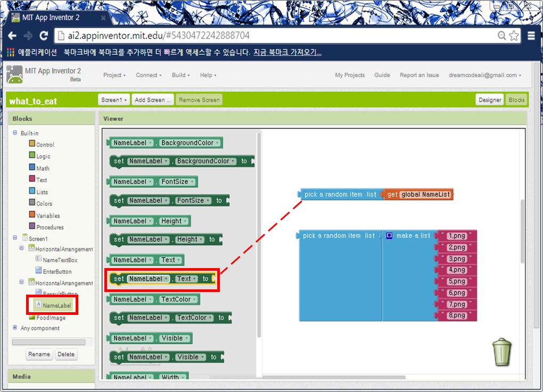Screen dimensions: 543x392
Task: Click the Korean import bookmarks link
Action: [x=287, y=52]
